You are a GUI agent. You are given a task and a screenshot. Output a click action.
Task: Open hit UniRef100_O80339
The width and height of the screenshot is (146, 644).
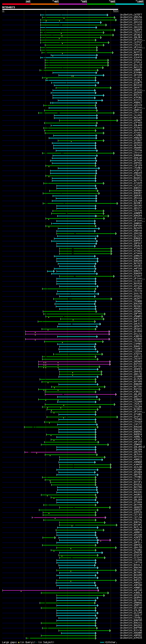point(131,27)
